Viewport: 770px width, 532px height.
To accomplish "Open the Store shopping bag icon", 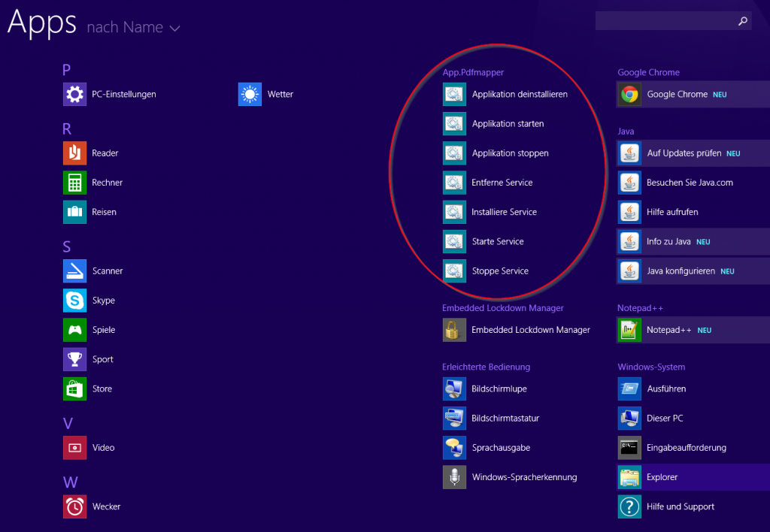I will pos(74,388).
